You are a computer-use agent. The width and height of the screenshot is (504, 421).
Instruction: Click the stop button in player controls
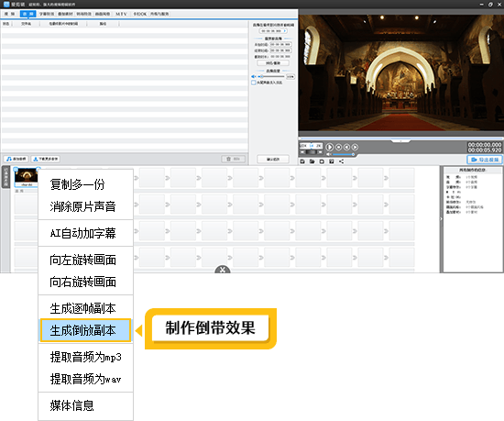point(338,147)
